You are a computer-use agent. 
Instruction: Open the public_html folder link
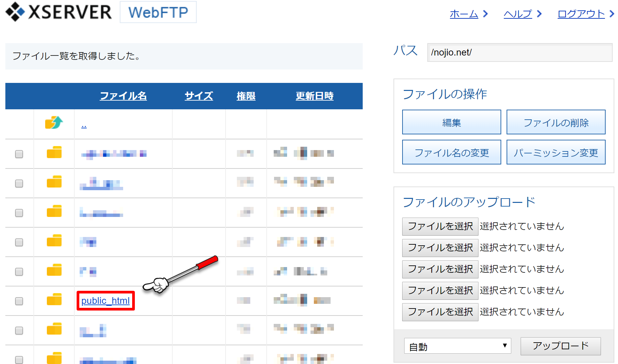click(x=105, y=301)
